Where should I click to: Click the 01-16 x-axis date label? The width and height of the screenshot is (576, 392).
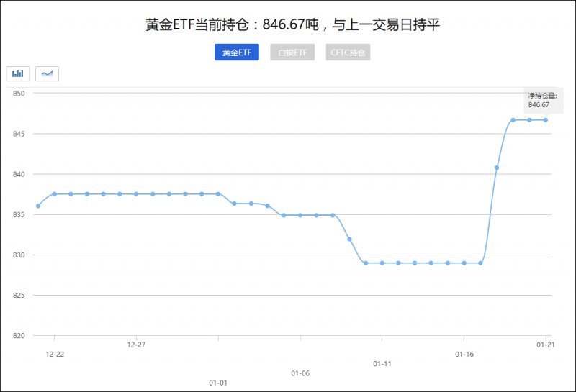point(464,355)
